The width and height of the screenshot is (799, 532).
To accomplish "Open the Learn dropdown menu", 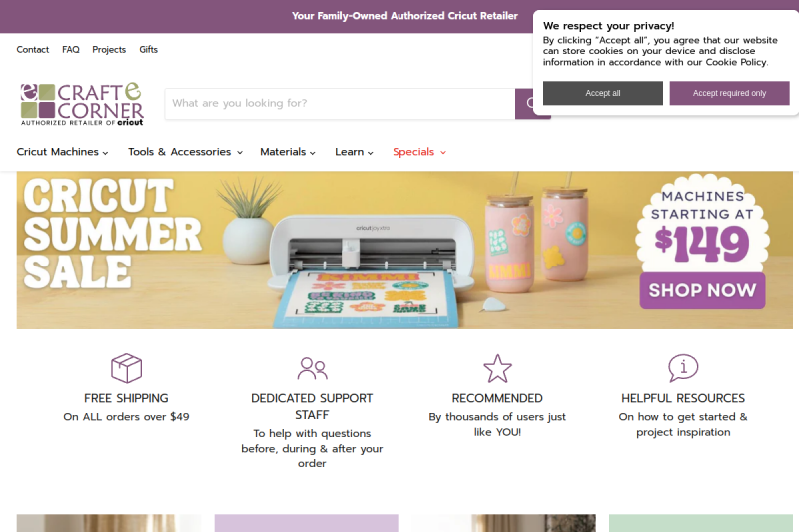I will pyautogui.click(x=354, y=152).
